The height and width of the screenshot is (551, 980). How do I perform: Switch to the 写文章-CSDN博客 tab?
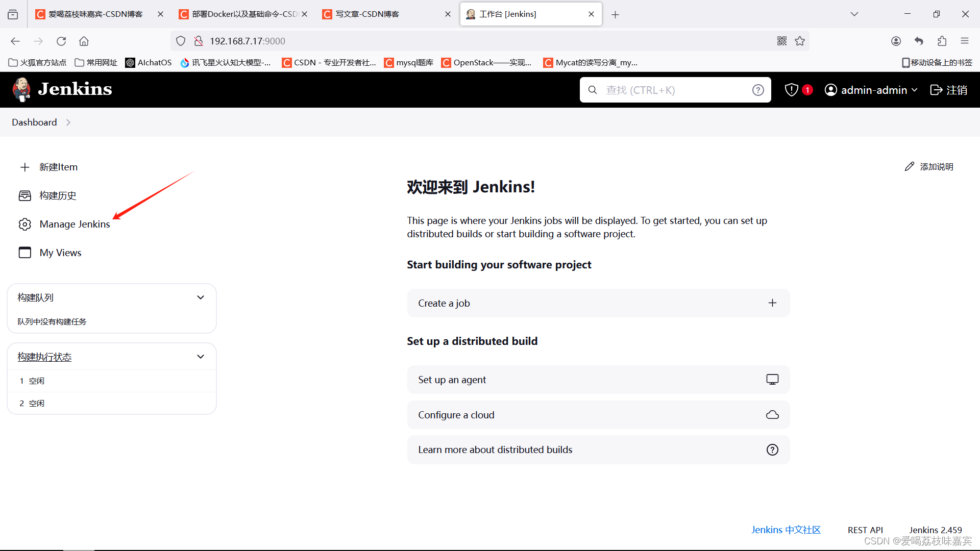point(380,14)
